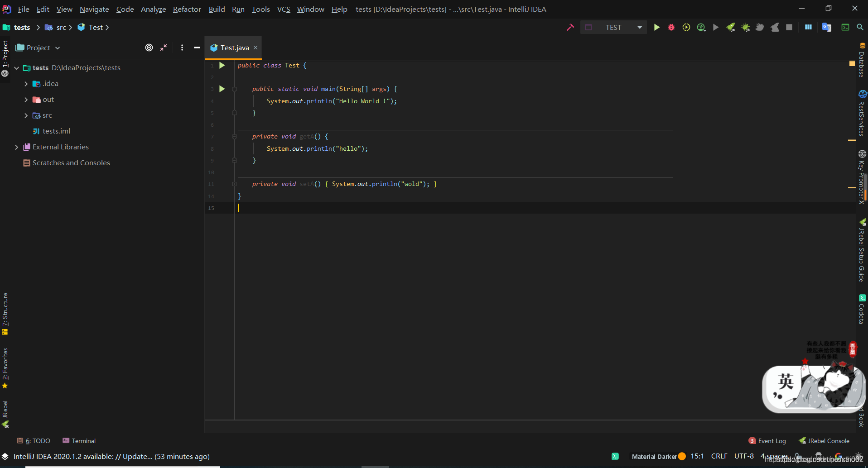Open Project panel options three-dot menu
This screenshot has width=868, height=468.
pyautogui.click(x=182, y=48)
